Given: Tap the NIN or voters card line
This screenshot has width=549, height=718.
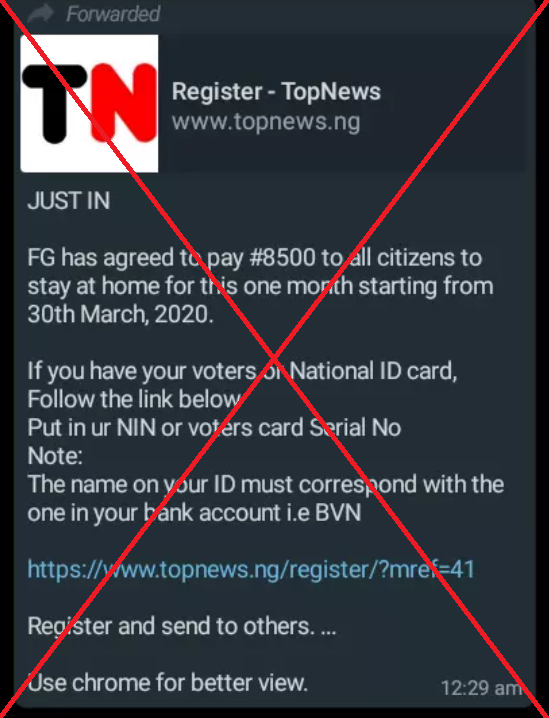Looking at the screenshot, I should tap(214, 428).
